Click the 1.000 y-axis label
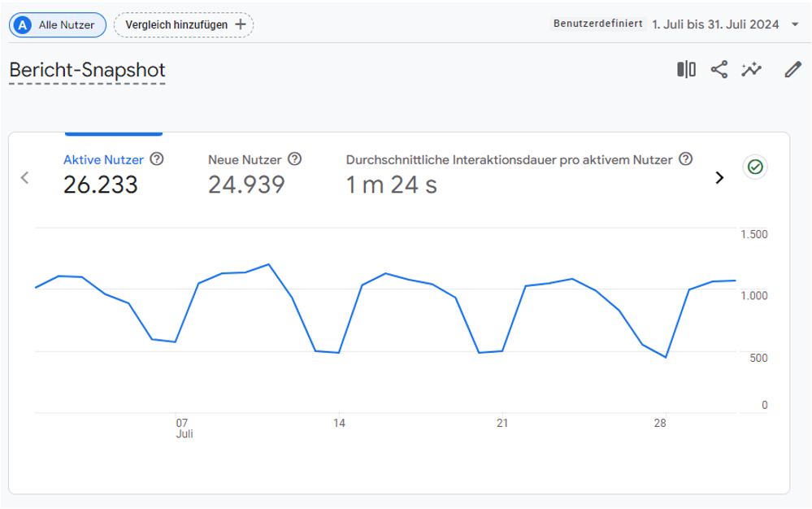 click(x=754, y=296)
